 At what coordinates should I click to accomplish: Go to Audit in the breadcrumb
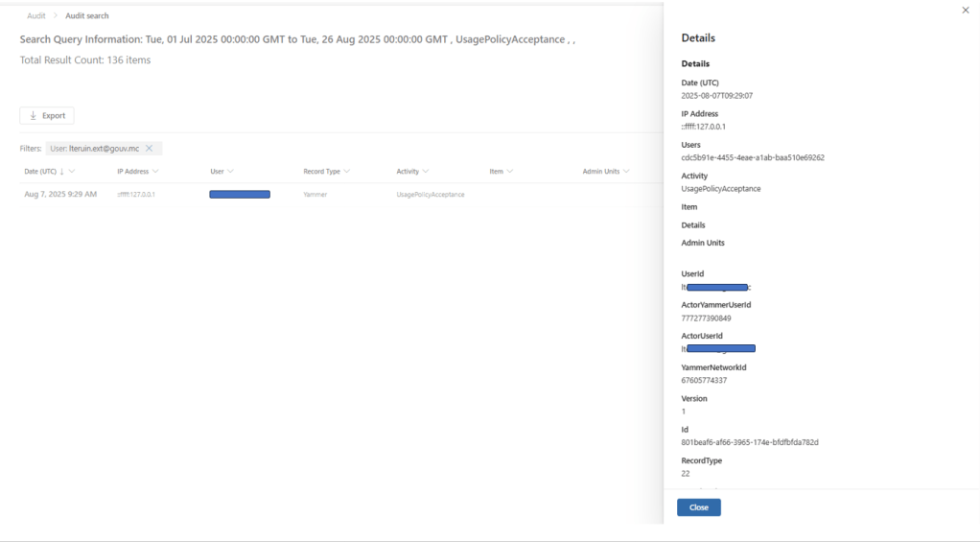[x=35, y=16]
